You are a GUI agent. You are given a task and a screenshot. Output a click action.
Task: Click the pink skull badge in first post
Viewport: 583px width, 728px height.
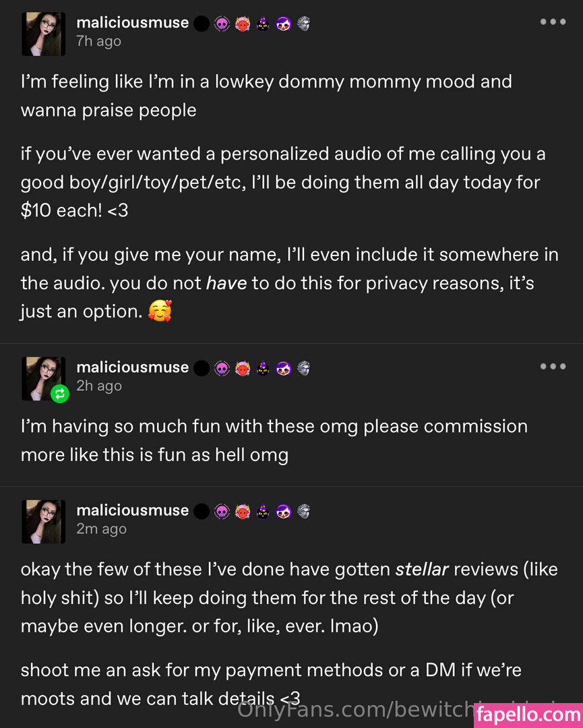(x=222, y=24)
